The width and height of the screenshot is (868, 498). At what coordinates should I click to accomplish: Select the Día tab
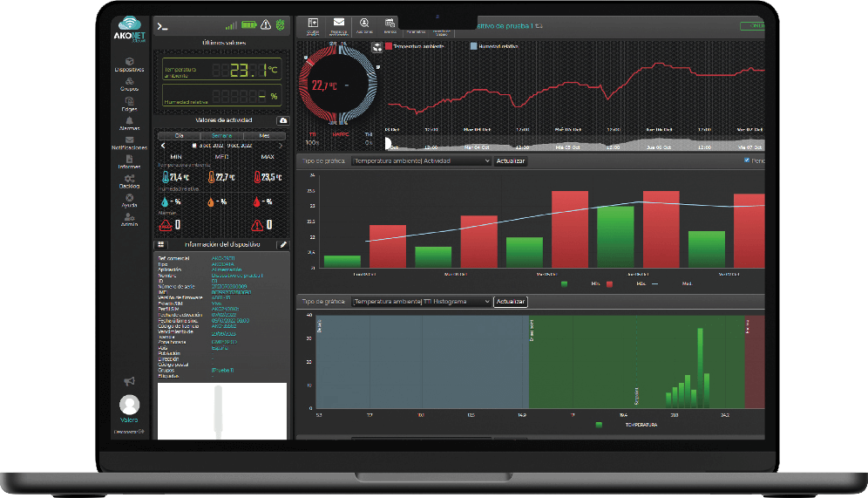click(179, 136)
